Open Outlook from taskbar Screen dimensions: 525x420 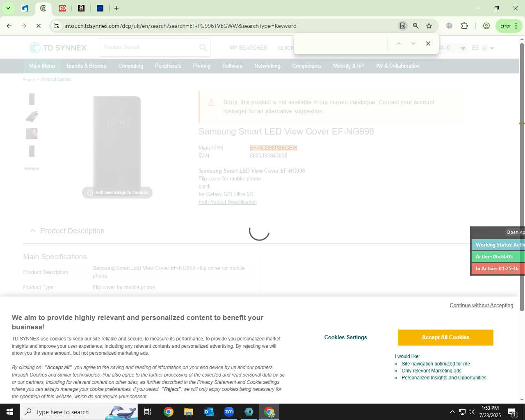(209, 412)
